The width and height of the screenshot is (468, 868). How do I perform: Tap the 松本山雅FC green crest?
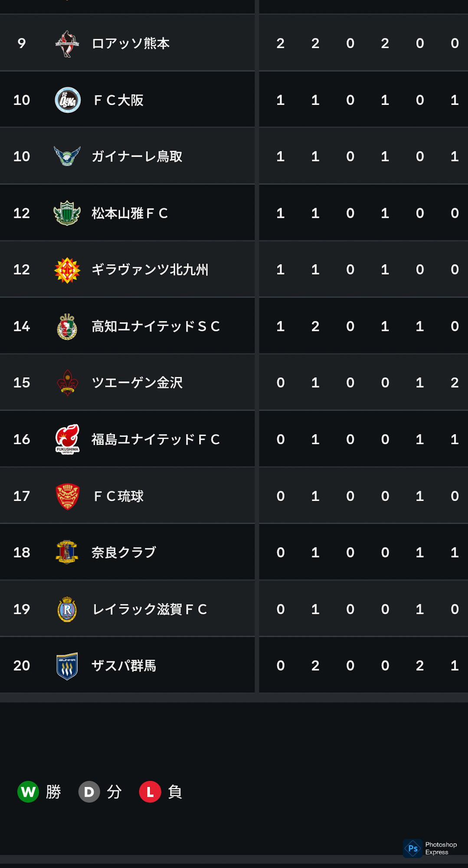pyautogui.click(x=67, y=213)
